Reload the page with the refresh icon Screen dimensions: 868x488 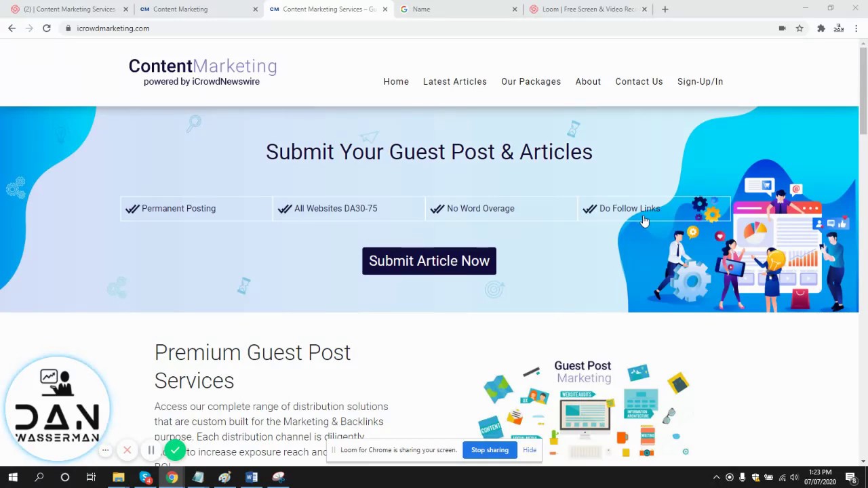[46, 28]
